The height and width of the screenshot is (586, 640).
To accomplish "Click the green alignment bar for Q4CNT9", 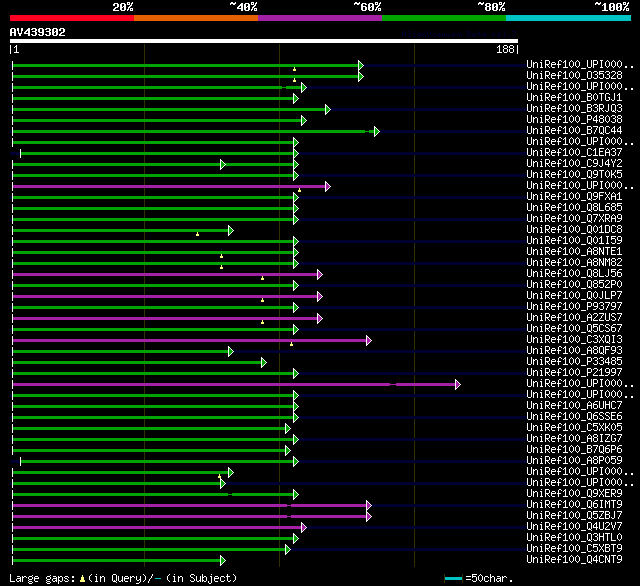I will 117,561.
